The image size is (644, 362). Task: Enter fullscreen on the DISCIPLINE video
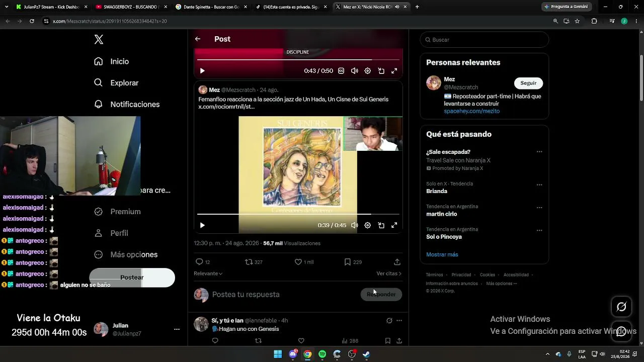click(x=394, y=71)
